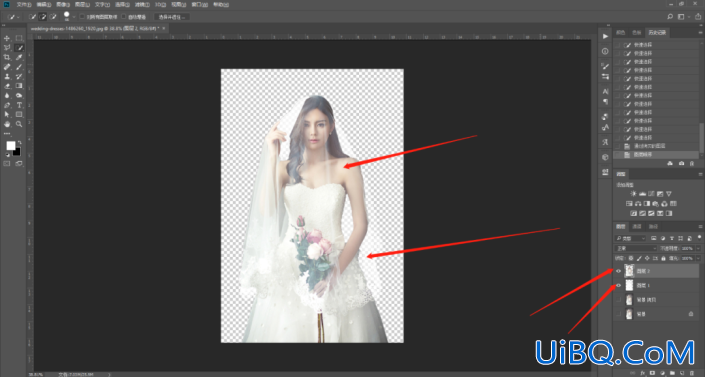
Task: Select the Zoom tool in toolbox
Action: 19,124
